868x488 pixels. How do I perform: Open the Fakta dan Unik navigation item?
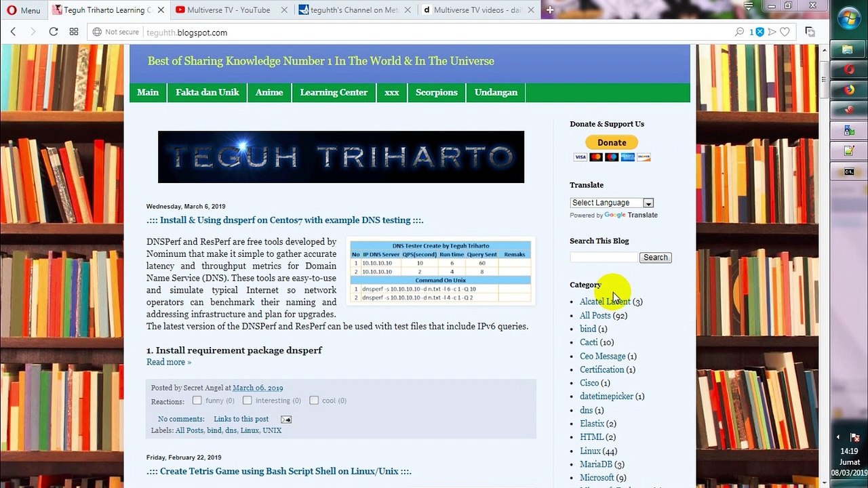click(208, 93)
